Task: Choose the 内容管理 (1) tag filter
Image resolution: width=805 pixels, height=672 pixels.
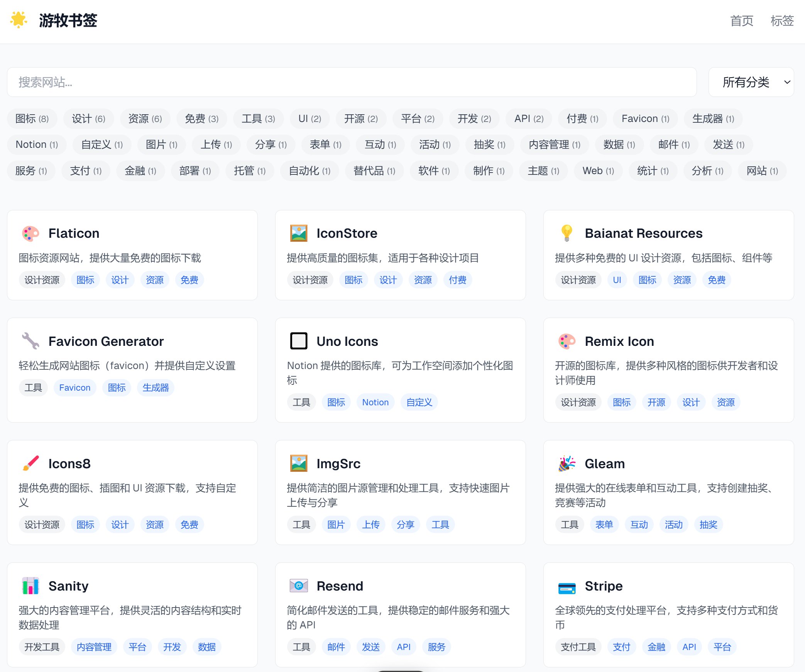Action: (x=555, y=144)
